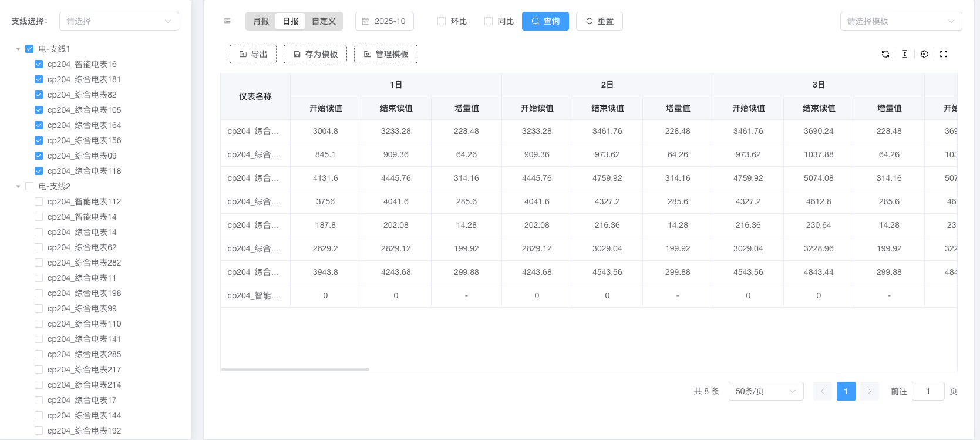The image size is (980, 440).
Task: Uncheck cp204_智能电表16
Action: [39, 64]
